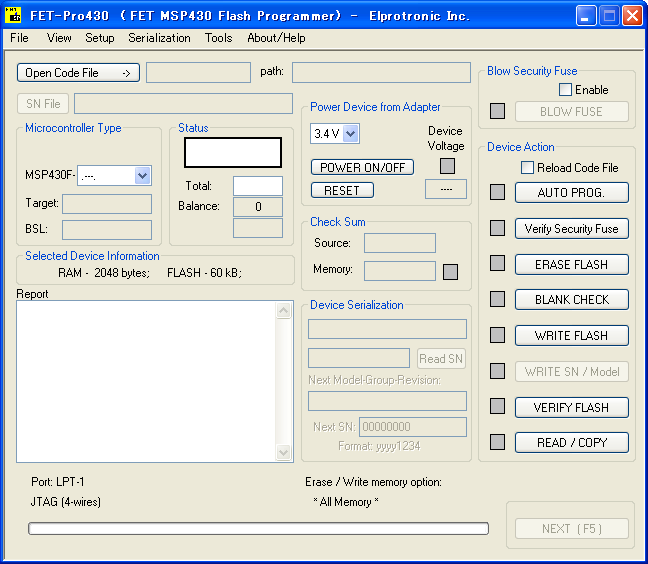Start AUTO PROG. action
This screenshot has width=648, height=564.
(572, 193)
